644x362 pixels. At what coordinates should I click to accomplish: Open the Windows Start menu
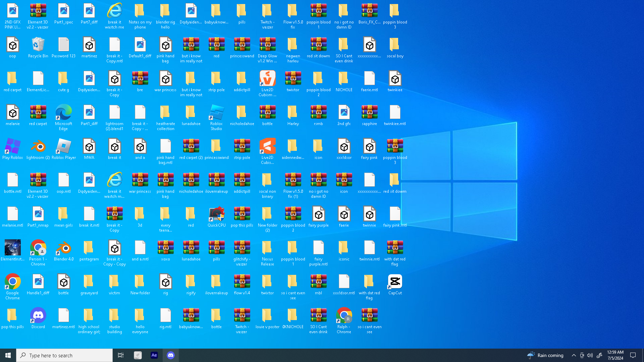pos(8,355)
